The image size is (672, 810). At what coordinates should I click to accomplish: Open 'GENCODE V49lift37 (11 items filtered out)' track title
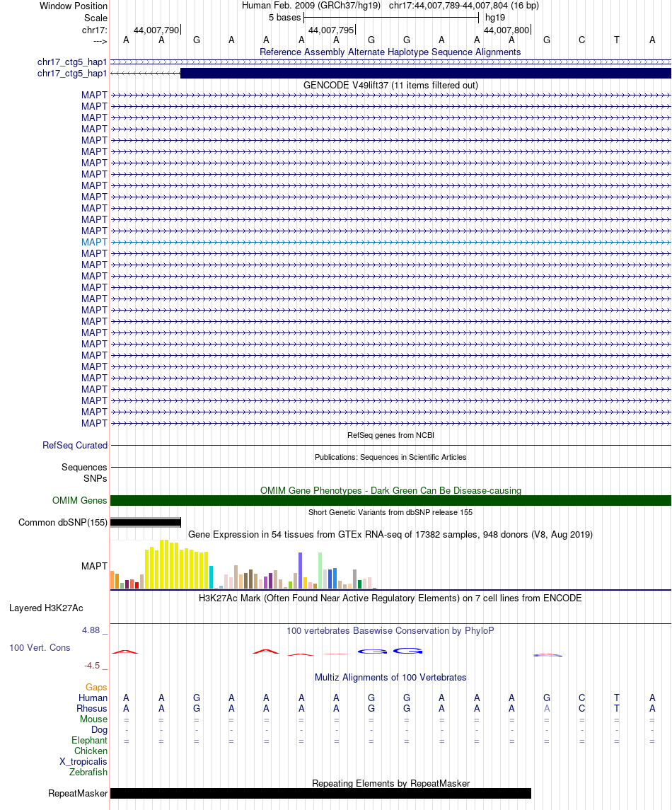coord(390,85)
